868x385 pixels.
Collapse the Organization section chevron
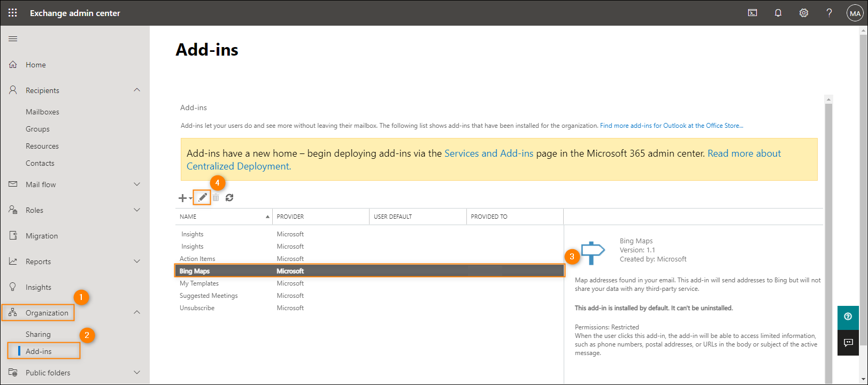tap(137, 312)
